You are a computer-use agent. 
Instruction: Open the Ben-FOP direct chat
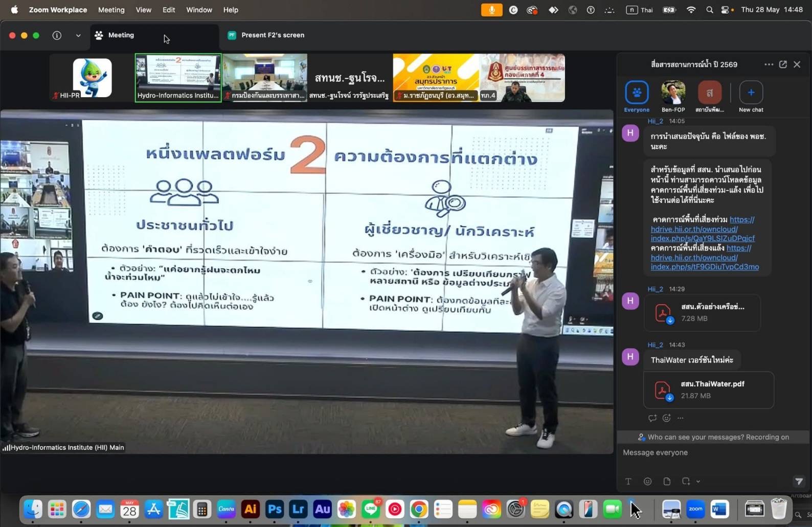[x=673, y=97]
